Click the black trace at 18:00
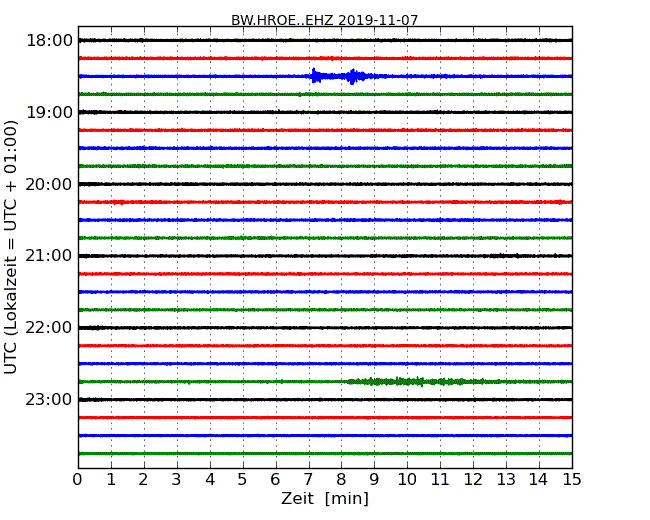Screen dimensions: 650x520 (x=325, y=40)
